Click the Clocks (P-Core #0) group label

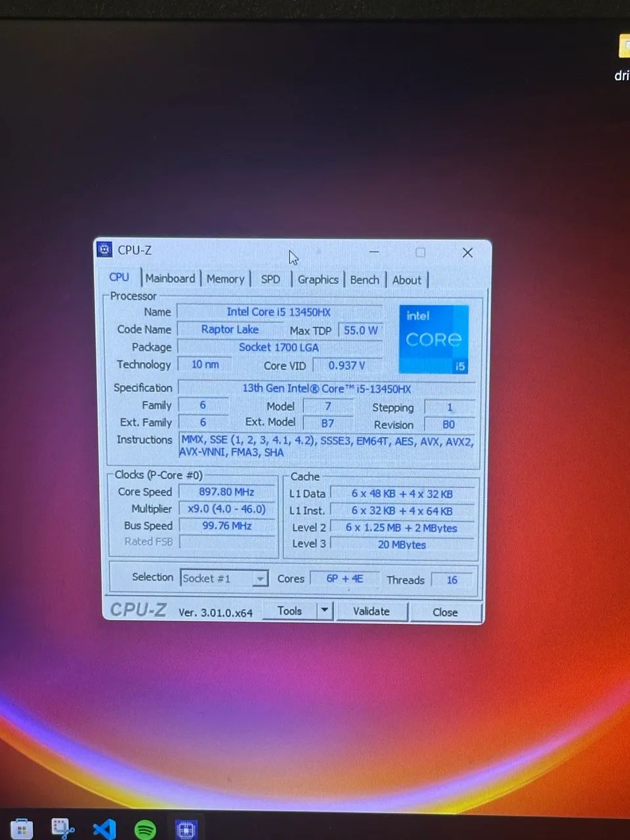click(x=158, y=474)
